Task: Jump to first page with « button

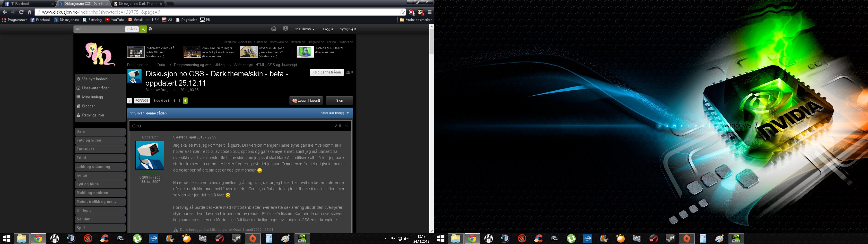Action: coord(129,101)
